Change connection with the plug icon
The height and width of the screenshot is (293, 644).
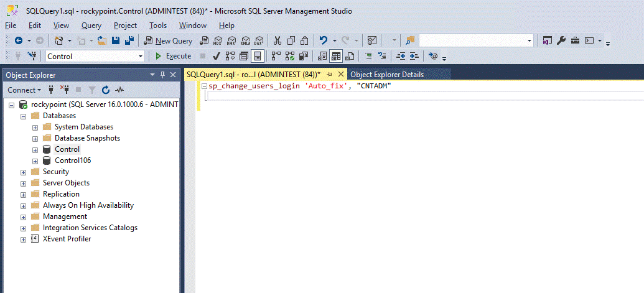point(32,56)
